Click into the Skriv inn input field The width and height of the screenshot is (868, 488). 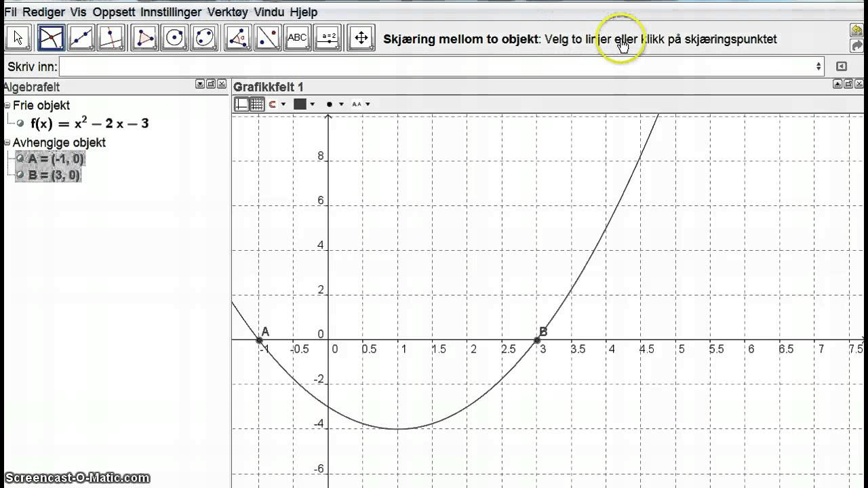point(441,66)
